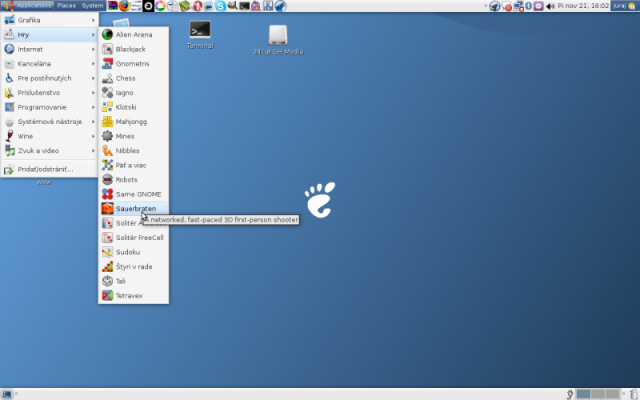Click the Bluetooth tray icon
This screenshot has height=400, width=640.
(529, 6)
